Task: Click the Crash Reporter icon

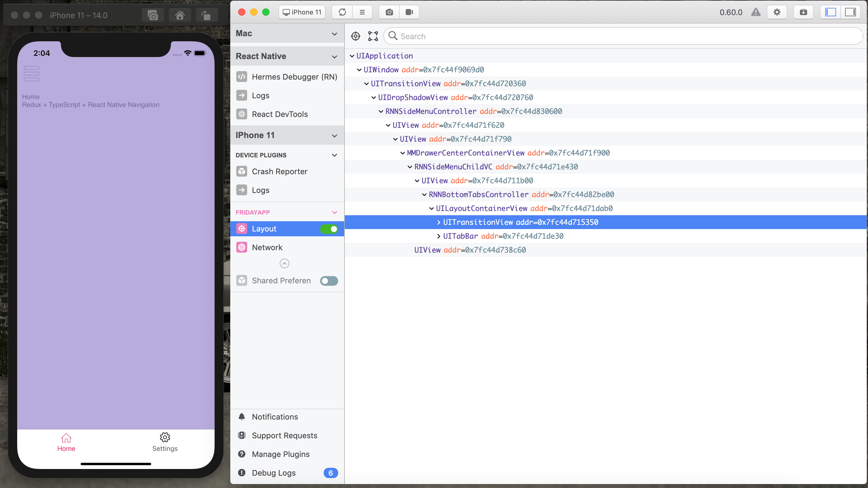Action: (241, 171)
